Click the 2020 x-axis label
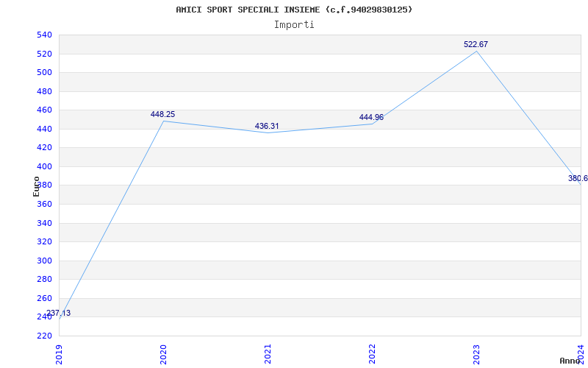 click(x=163, y=355)
